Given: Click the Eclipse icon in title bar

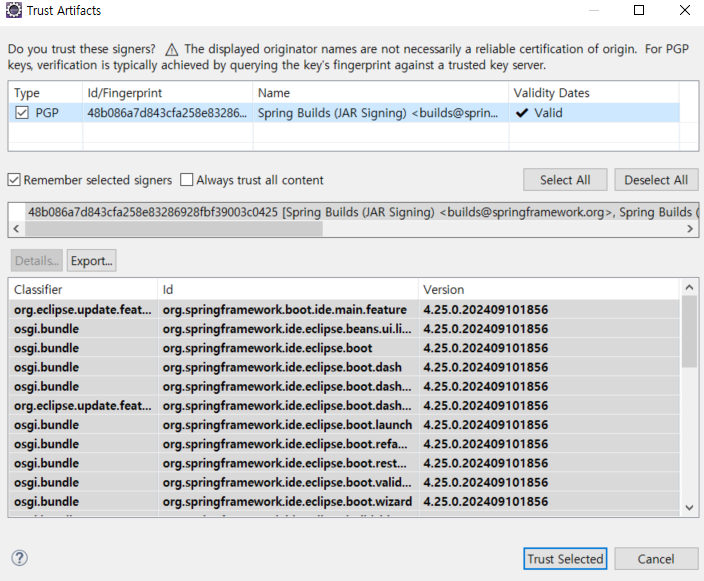Looking at the screenshot, I should (13, 10).
